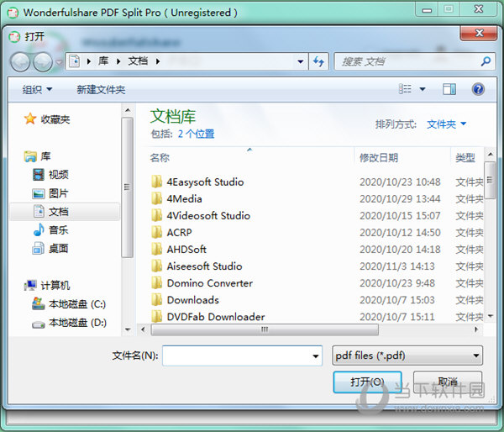Viewport: 504px width, 432px height.
Task: Click 新建文件夹 in the toolbar
Action: (101, 89)
